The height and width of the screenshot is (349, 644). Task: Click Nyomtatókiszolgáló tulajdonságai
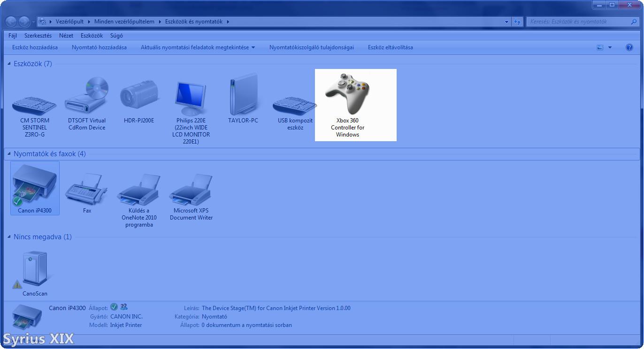312,47
